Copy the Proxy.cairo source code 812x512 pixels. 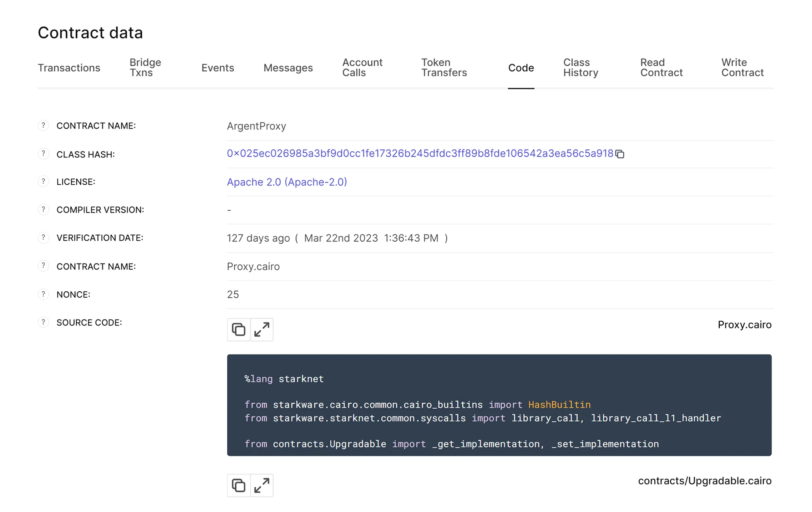(x=238, y=329)
